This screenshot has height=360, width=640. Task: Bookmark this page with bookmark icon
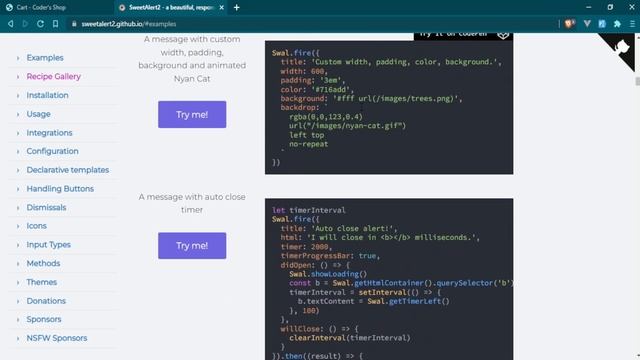(56, 24)
